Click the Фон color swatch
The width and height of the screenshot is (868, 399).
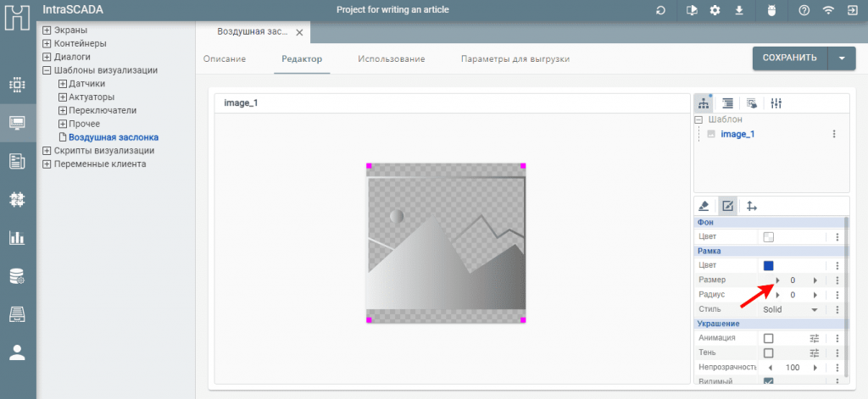pos(768,237)
